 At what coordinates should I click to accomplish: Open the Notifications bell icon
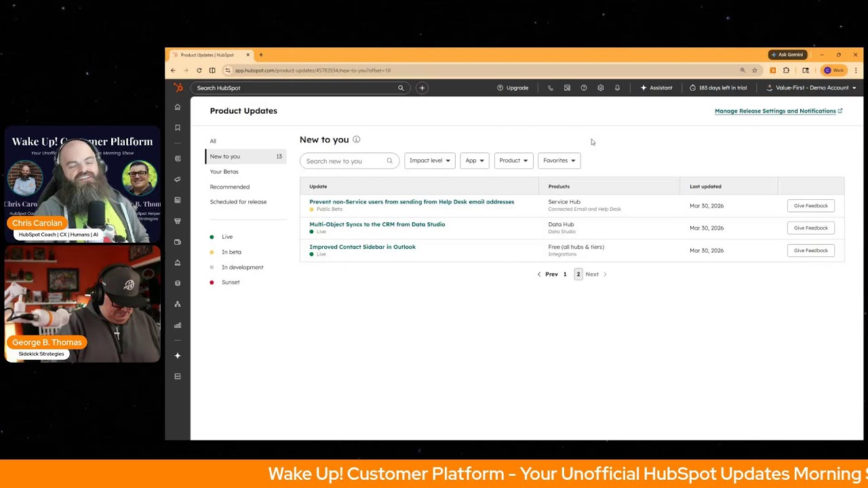point(617,87)
